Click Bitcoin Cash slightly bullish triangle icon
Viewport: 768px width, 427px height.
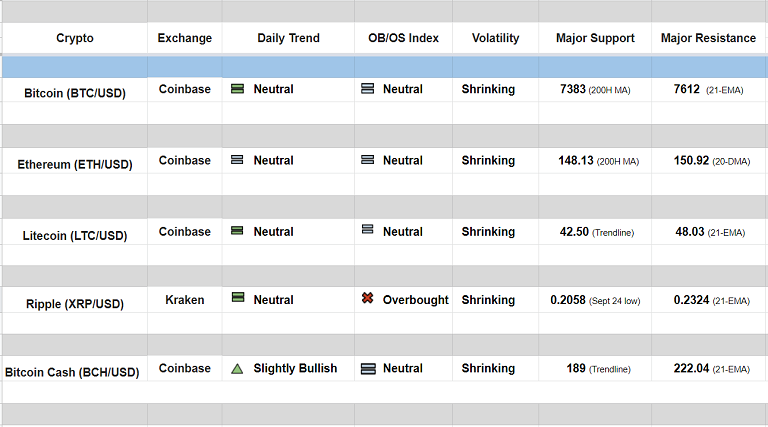[237, 368]
